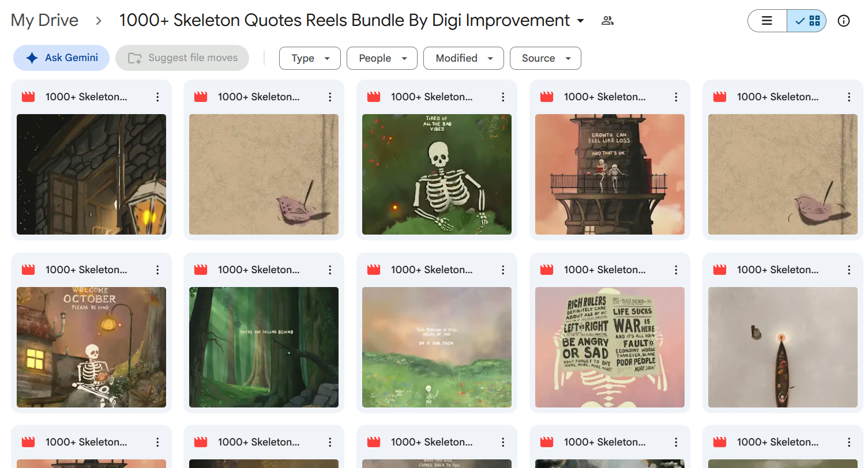Image resolution: width=868 pixels, height=468 pixels.
Task: Open more actions for the 'Rich Rulers' newspaper video
Action: 676,270
